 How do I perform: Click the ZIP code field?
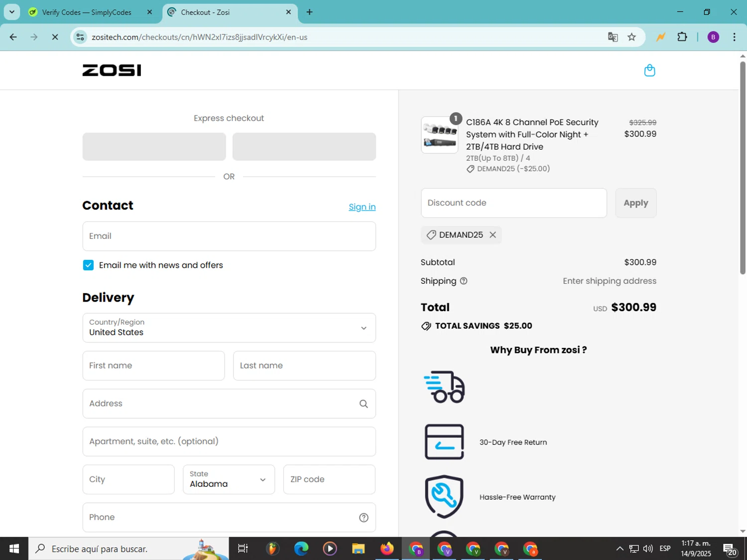(x=329, y=479)
